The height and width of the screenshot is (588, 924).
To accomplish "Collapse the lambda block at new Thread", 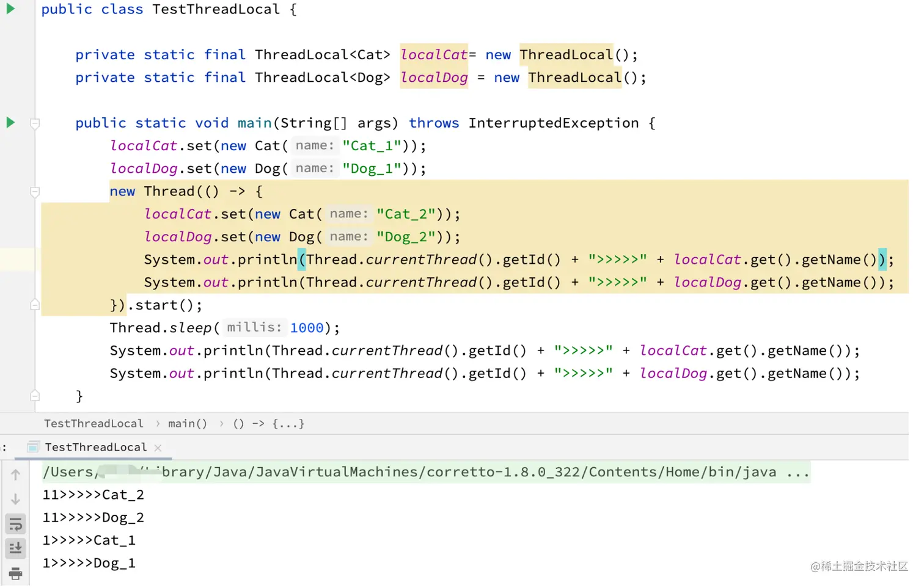I will pos(35,192).
